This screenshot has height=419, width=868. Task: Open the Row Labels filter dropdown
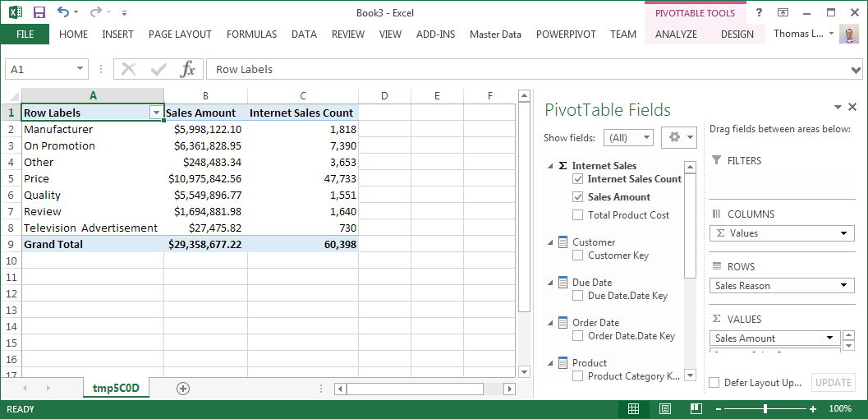tap(155, 113)
